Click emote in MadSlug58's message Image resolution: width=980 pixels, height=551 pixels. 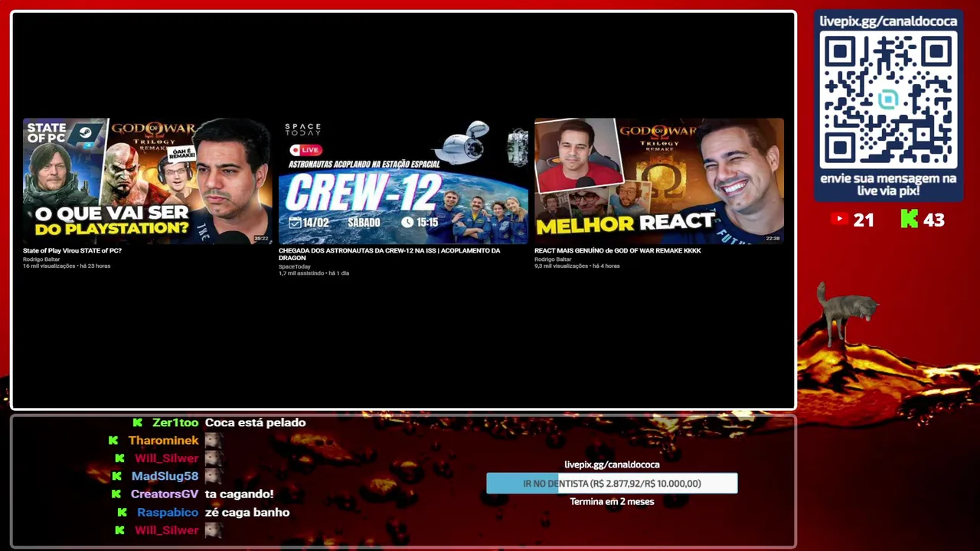[214, 476]
